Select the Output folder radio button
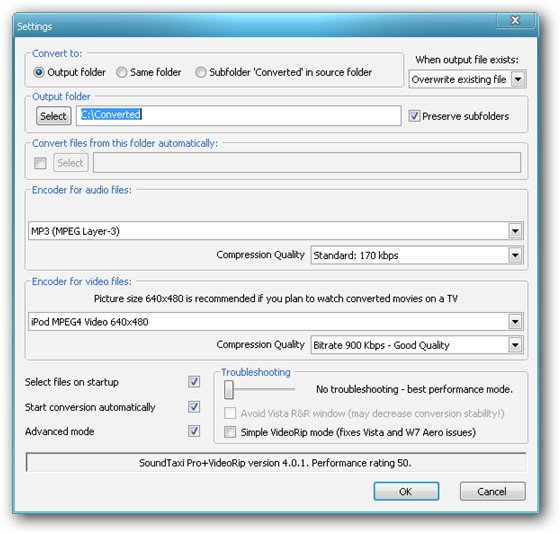This screenshot has height=534, width=560. [x=39, y=73]
